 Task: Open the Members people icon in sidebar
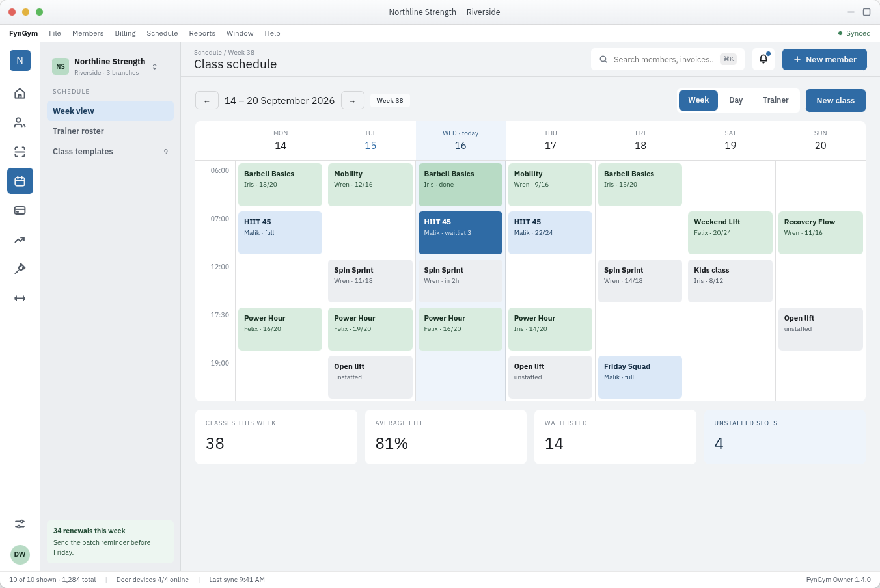click(20, 122)
